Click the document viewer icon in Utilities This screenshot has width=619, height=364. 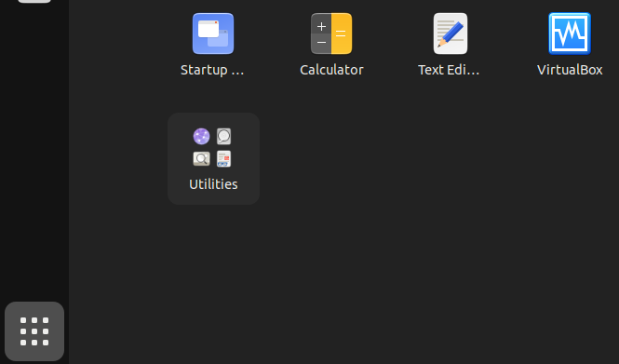223,158
